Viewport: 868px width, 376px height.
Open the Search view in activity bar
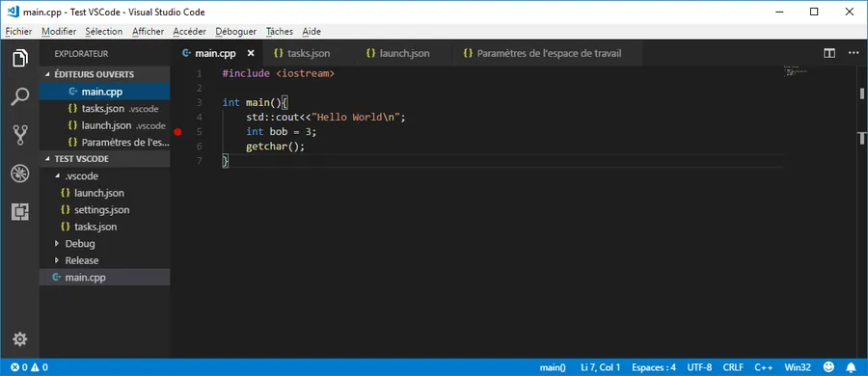point(20,96)
